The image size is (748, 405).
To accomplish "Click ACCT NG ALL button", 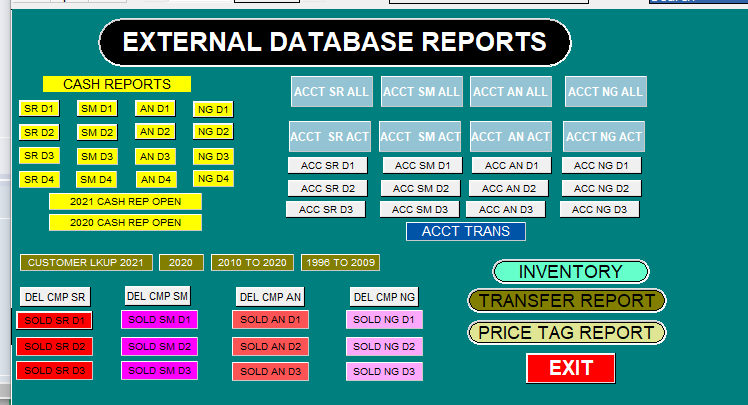I will [x=606, y=92].
